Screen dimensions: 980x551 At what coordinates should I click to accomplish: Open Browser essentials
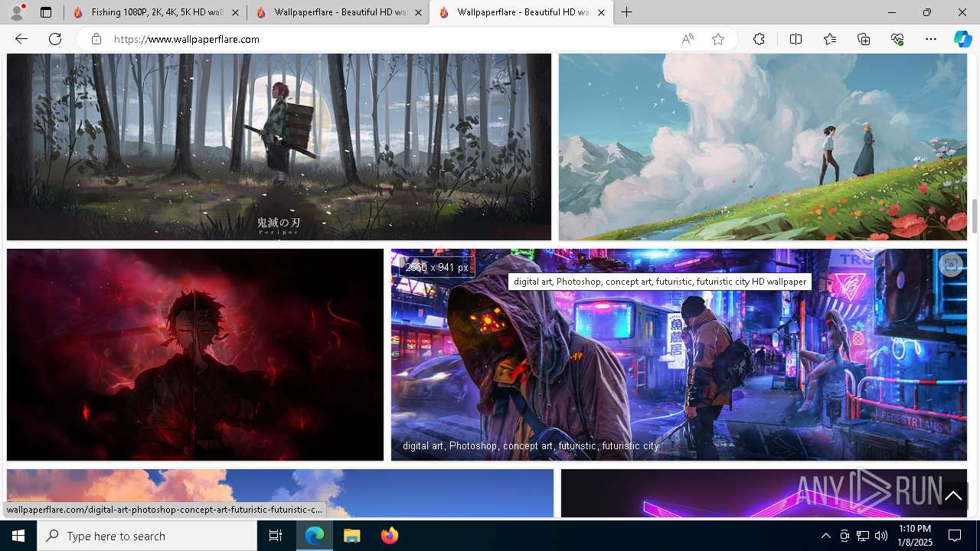(x=897, y=39)
